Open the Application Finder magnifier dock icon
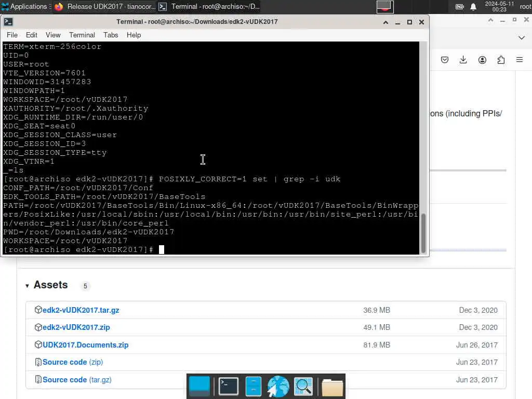The width and height of the screenshot is (532, 399). point(303,386)
